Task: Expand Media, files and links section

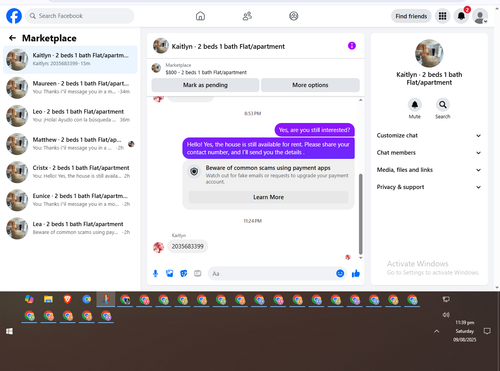Action: pyautogui.click(x=429, y=170)
